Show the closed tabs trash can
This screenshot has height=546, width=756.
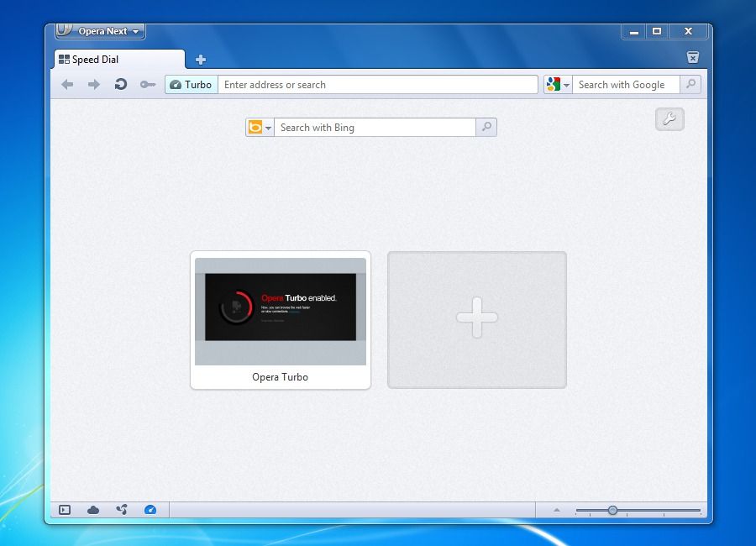click(692, 57)
